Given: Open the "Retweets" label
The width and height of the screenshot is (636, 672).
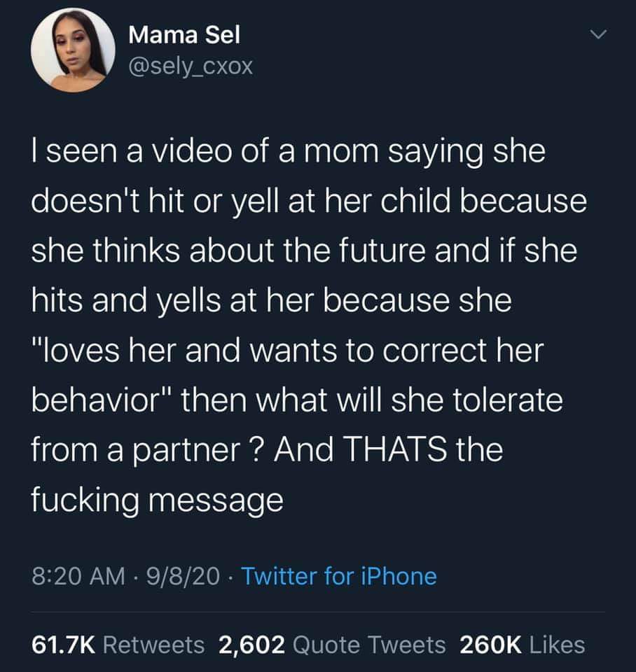Looking at the screenshot, I should click(153, 645).
